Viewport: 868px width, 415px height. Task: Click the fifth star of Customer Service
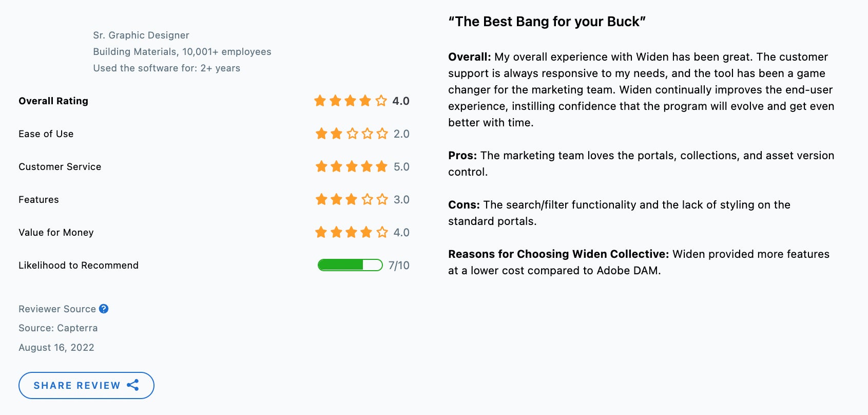tap(381, 166)
